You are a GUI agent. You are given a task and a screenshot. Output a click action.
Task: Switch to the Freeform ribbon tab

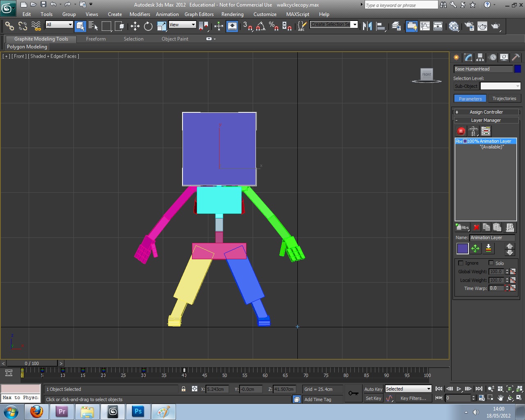pos(96,39)
